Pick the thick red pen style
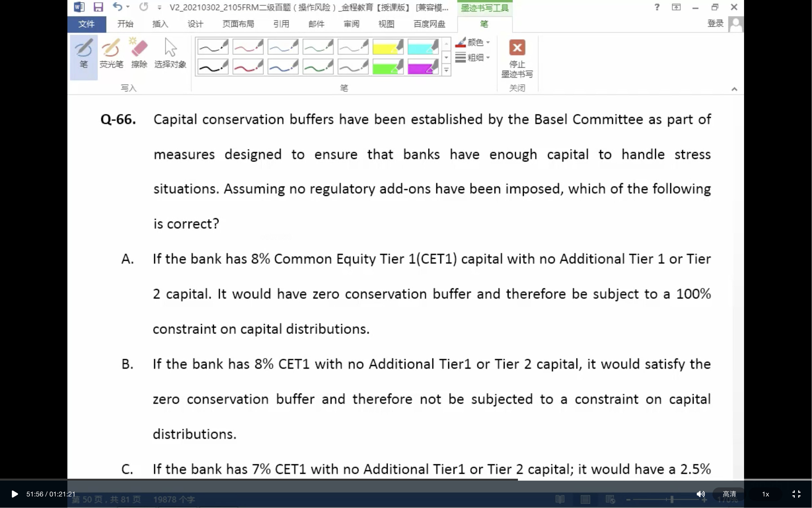The width and height of the screenshot is (812, 508). click(248, 67)
